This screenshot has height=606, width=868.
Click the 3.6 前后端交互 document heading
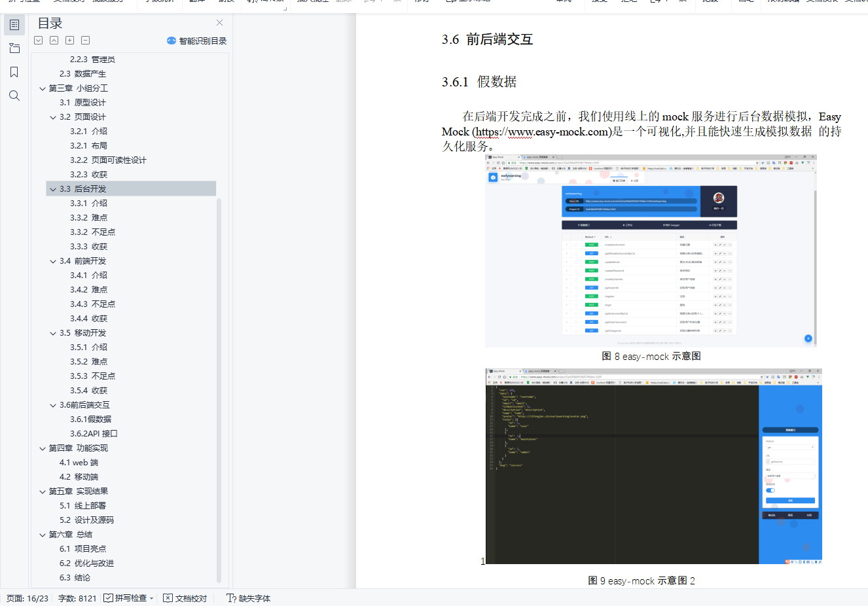(x=487, y=39)
